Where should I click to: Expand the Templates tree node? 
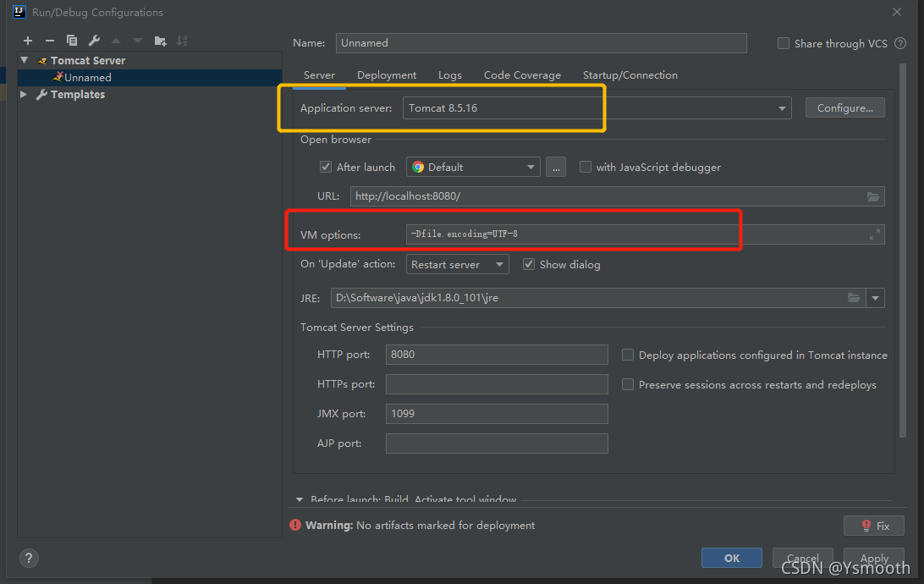pyautogui.click(x=24, y=94)
